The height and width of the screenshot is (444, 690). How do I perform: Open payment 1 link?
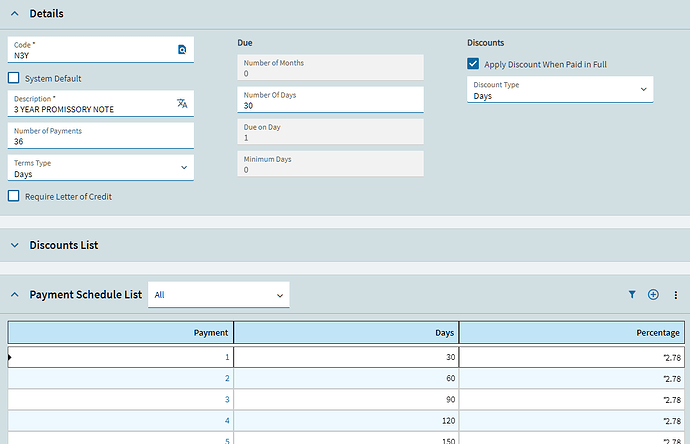point(227,357)
